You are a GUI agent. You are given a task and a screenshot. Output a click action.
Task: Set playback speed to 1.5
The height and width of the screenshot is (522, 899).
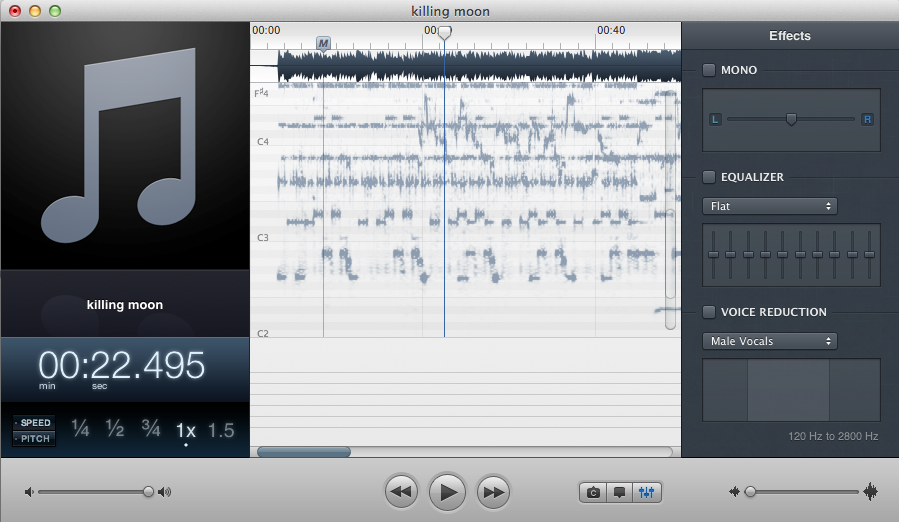pos(221,431)
